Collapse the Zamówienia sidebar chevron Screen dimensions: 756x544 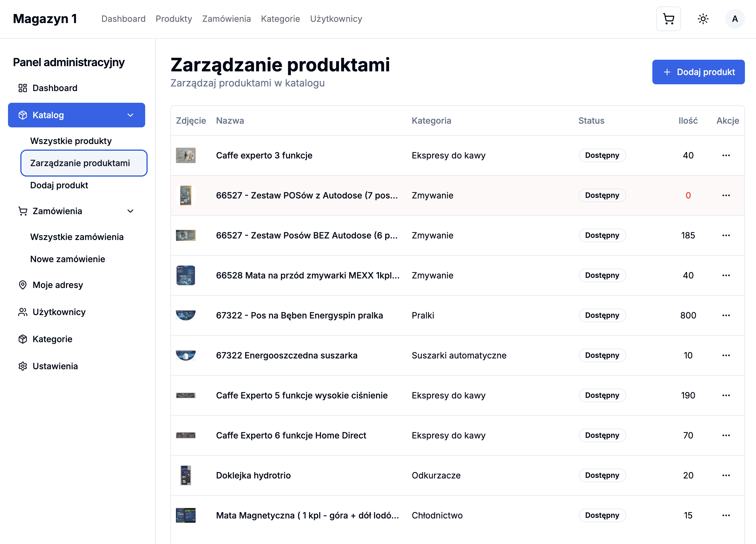coord(130,211)
